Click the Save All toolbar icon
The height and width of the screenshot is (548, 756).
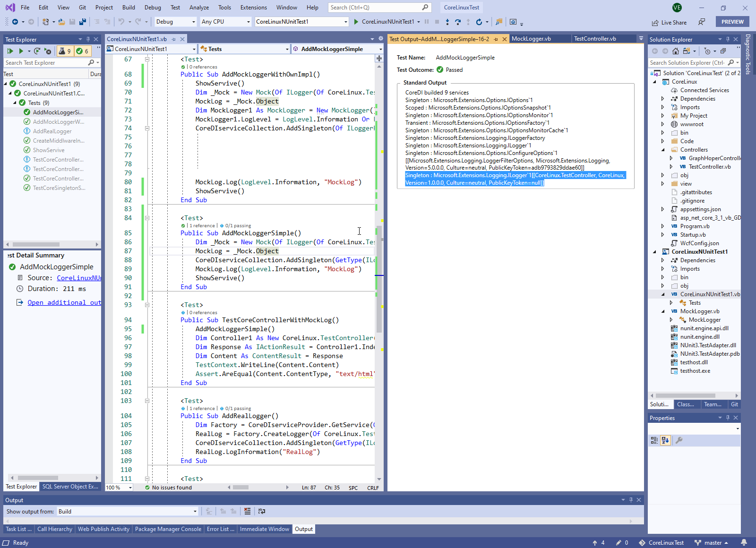click(83, 22)
